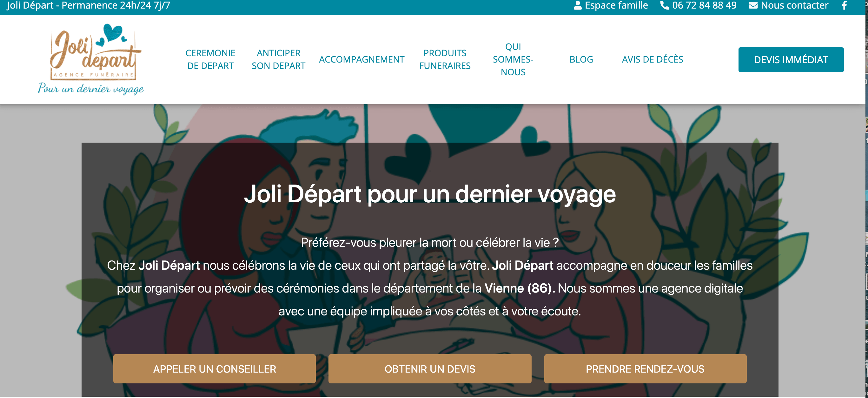868x398 pixels.
Task: Select ACCOMPAGNEMENT in the navigation
Action: click(361, 59)
